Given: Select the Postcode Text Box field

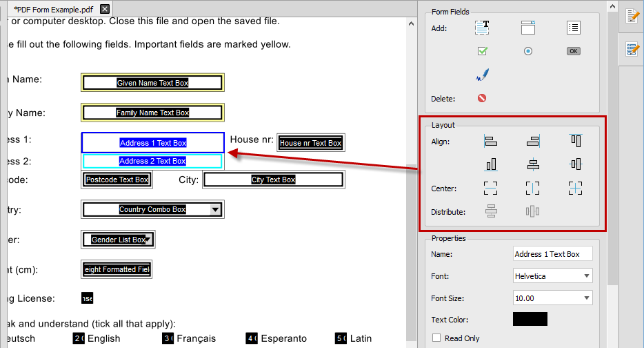Looking at the screenshot, I should click(x=117, y=180).
